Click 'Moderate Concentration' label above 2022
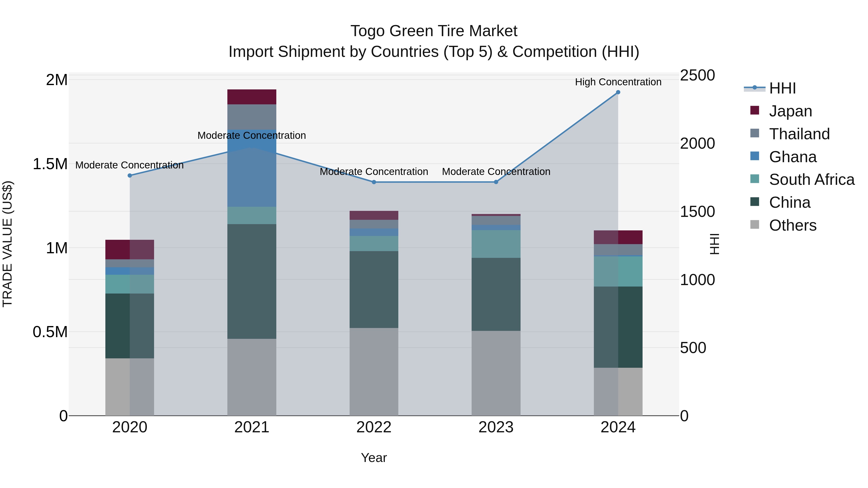 374,171
